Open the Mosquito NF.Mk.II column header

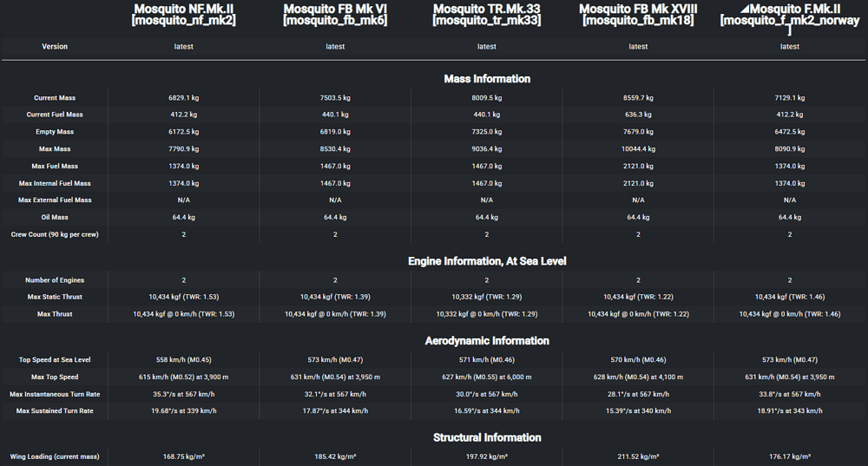point(183,14)
